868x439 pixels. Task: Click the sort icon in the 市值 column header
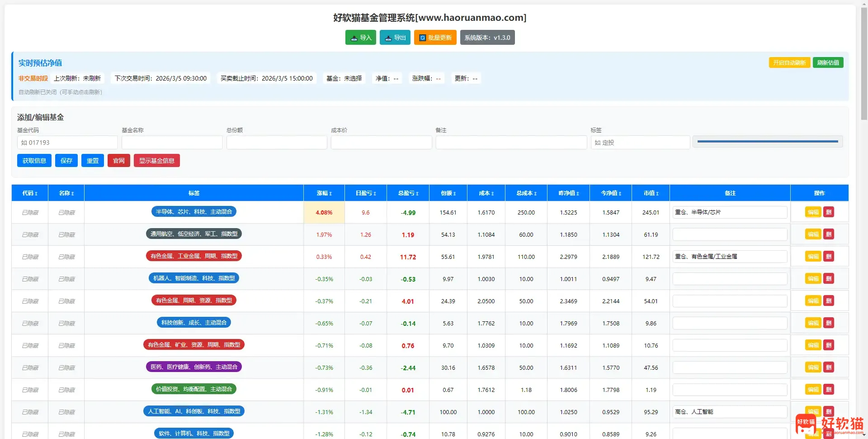point(658,193)
